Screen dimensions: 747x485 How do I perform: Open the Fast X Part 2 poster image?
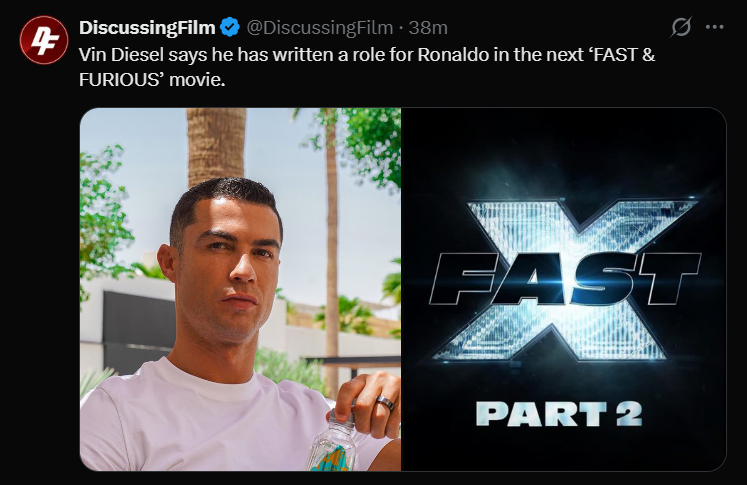click(564, 289)
